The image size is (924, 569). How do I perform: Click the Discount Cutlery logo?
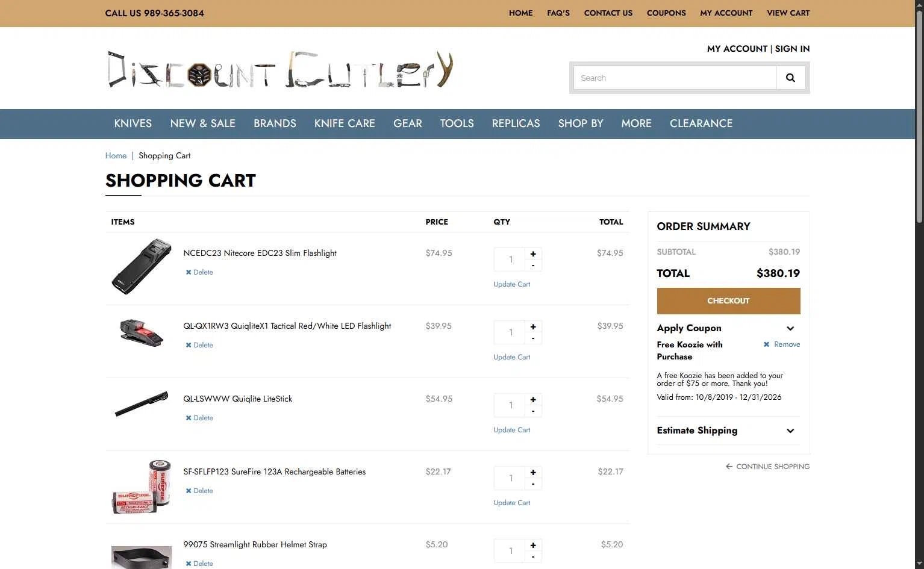280,70
